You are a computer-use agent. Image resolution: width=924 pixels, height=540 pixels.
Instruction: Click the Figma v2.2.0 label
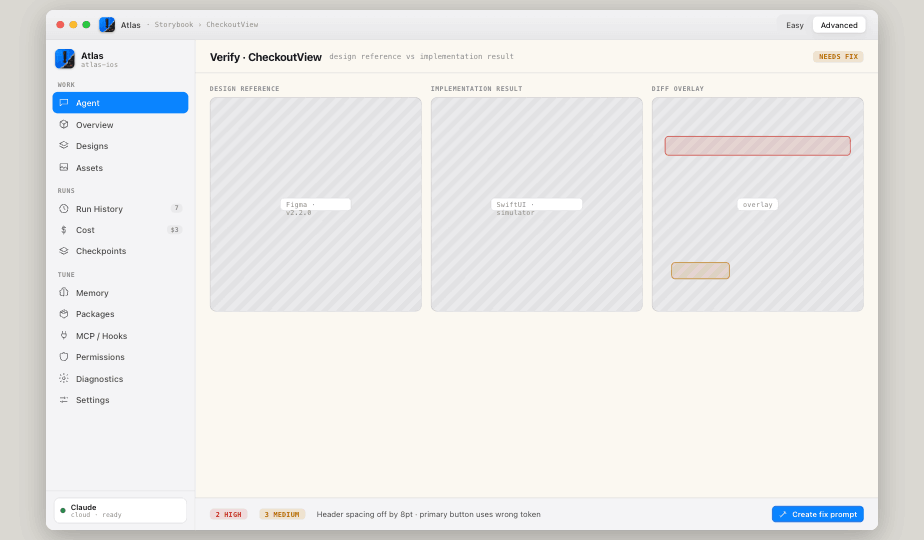click(x=315, y=206)
